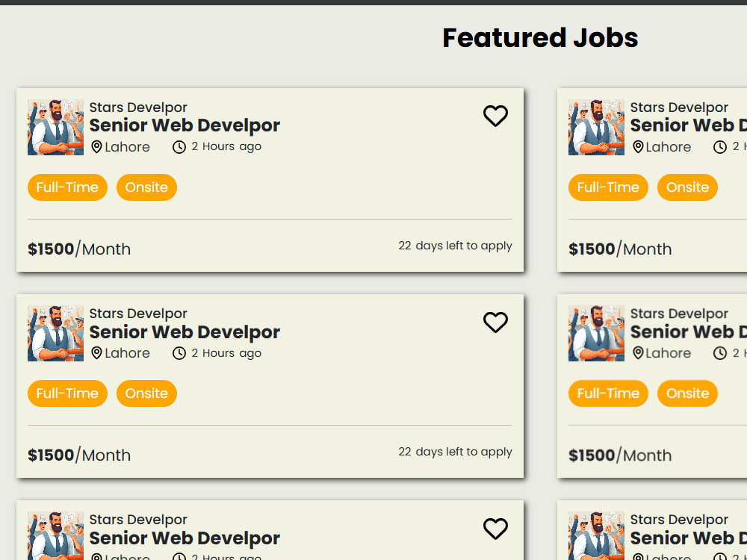Viewport: 747px width, 560px height.
Task: Save the bottom-left job using its heart icon
Action: 495,529
